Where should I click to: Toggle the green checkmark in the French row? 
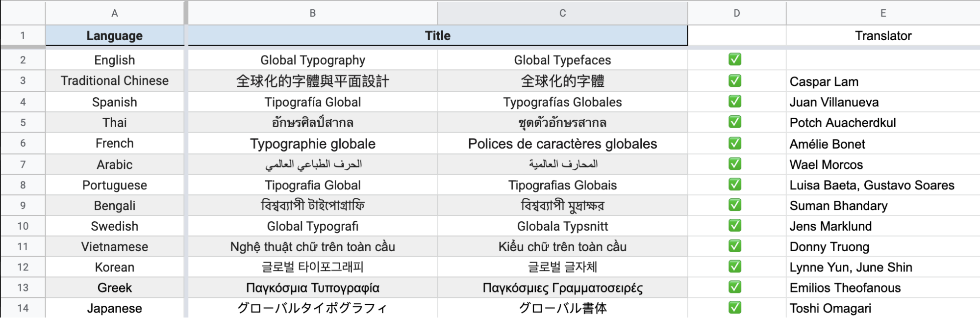736,143
